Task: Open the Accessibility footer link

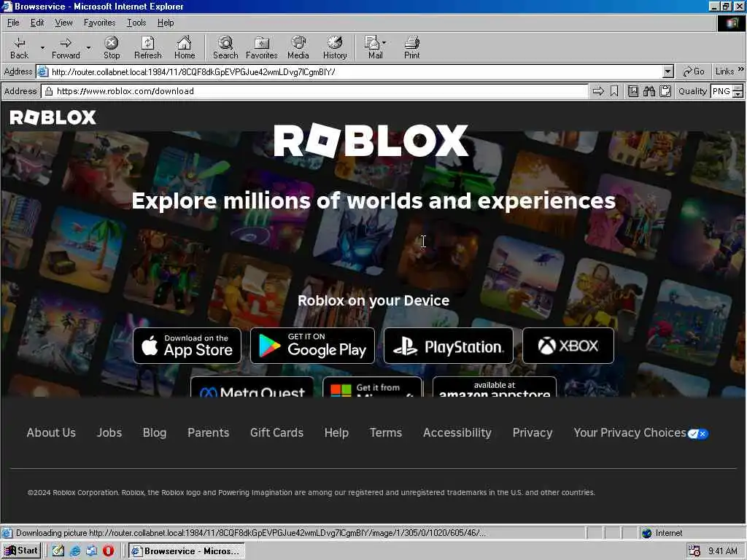Action: (x=457, y=432)
